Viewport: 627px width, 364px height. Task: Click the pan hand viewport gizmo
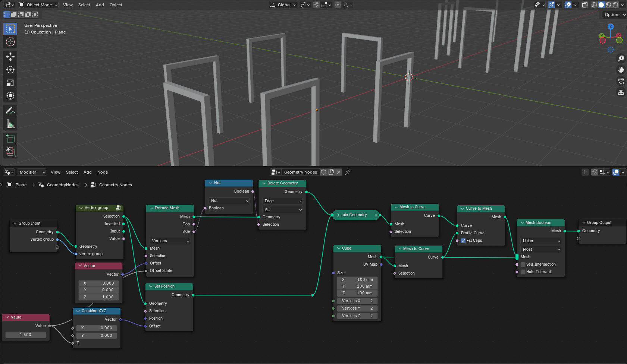coord(621,70)
